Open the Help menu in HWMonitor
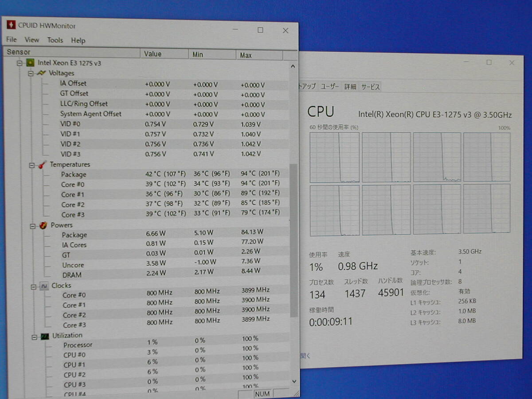 78,40
